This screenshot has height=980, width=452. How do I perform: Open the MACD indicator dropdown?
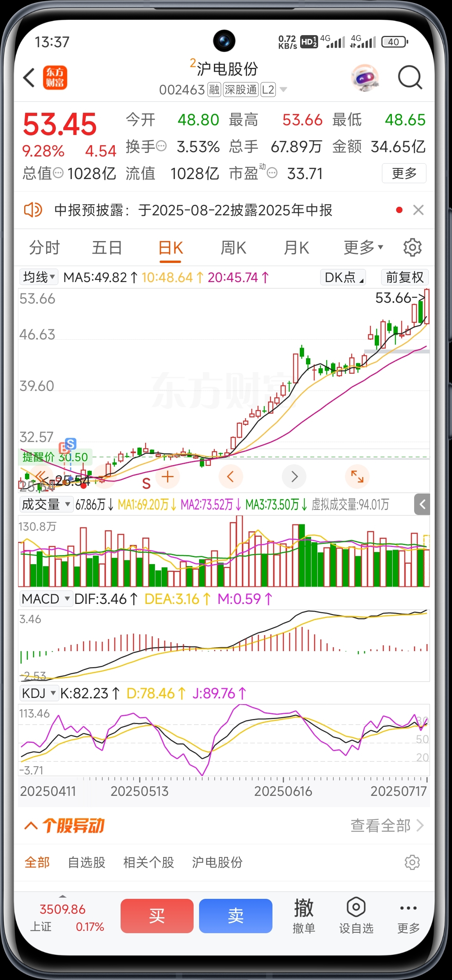pyautogui.click(x=46, y=598)
